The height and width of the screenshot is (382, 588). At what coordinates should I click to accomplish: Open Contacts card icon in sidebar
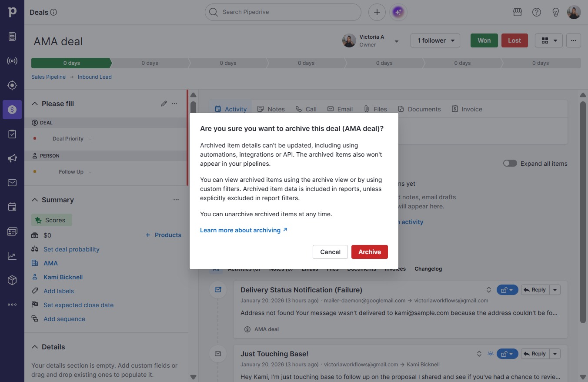(x=12, y=231)
